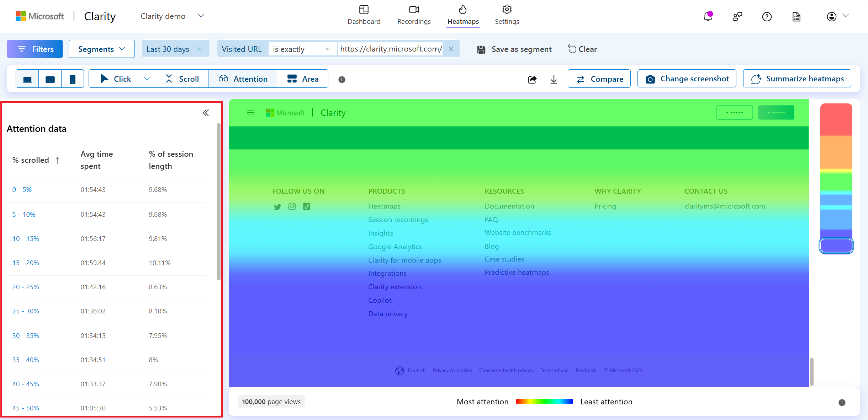
Task: Click the Session recordings footer link
Action: click(x=398, y=220)
